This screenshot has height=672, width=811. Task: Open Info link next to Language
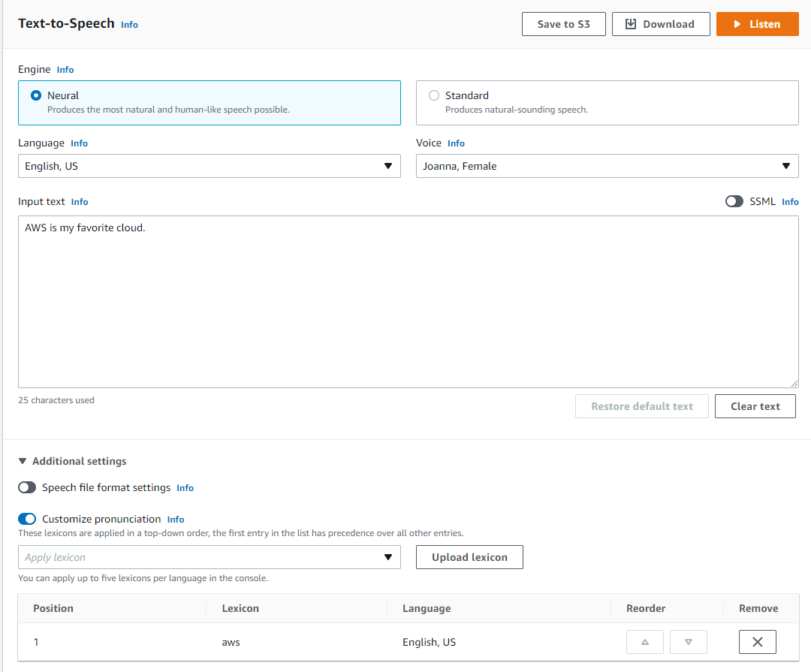coord(79,143)
